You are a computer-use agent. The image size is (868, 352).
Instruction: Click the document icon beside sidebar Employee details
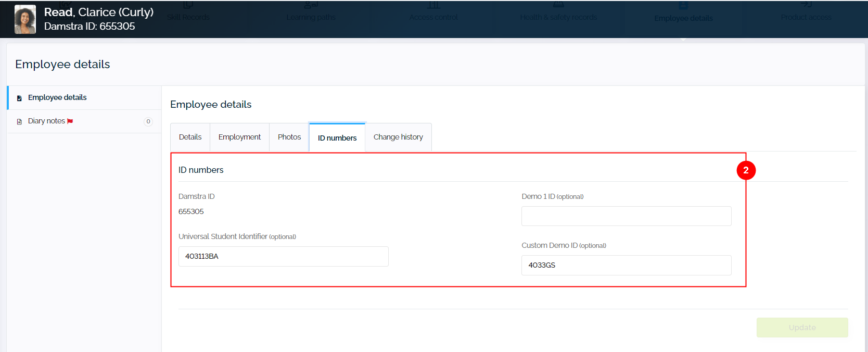point(19,98)
